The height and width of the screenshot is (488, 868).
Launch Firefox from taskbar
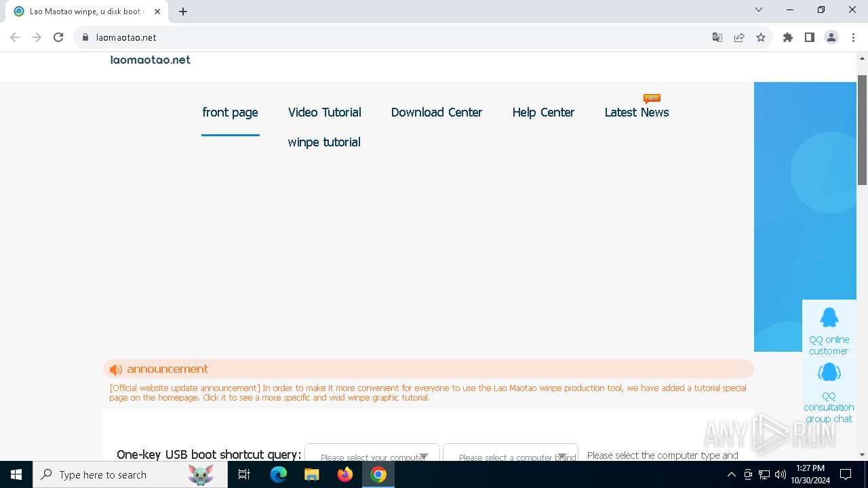pyautogui.click(x=345, y=474)
